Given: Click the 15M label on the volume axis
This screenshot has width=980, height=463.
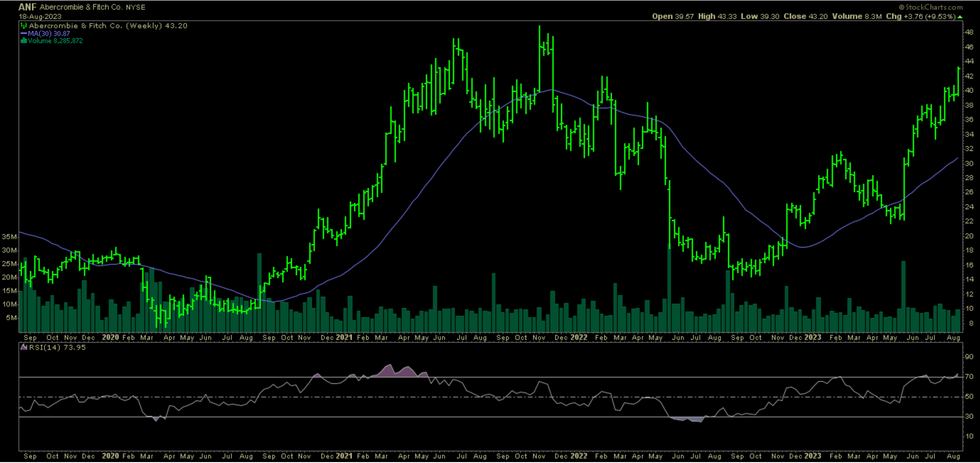Looking at the screenshot, I should (9, 291).
